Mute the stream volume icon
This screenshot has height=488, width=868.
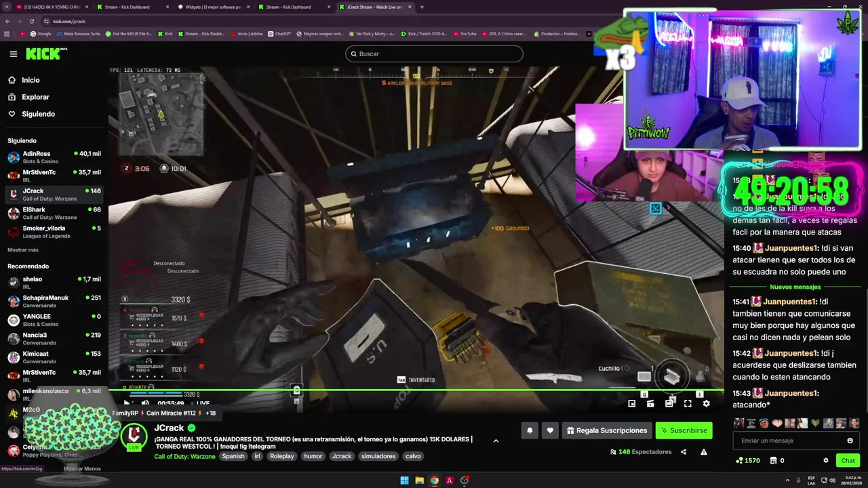(144, 403)
